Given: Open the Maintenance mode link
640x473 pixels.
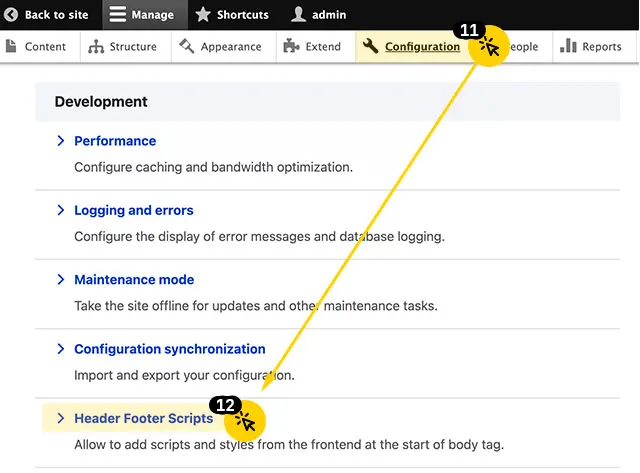Looking at the screenshot, I should [134, 280].
